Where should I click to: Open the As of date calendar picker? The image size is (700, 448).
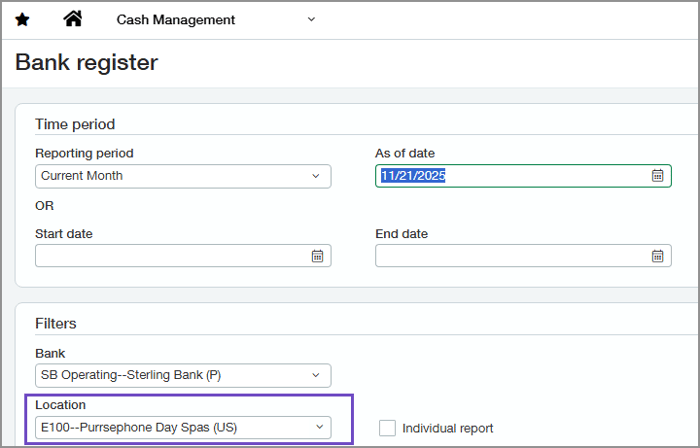pyautogui.click(x=657, y=176)
